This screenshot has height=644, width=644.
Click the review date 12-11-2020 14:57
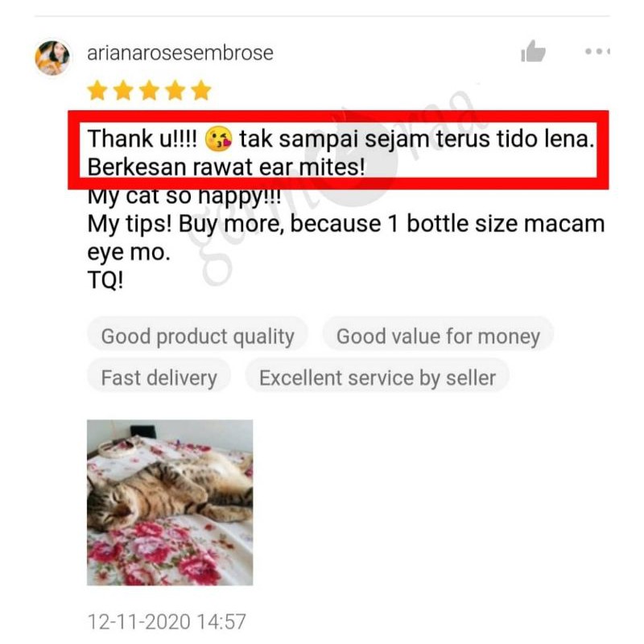coord(167,621)
